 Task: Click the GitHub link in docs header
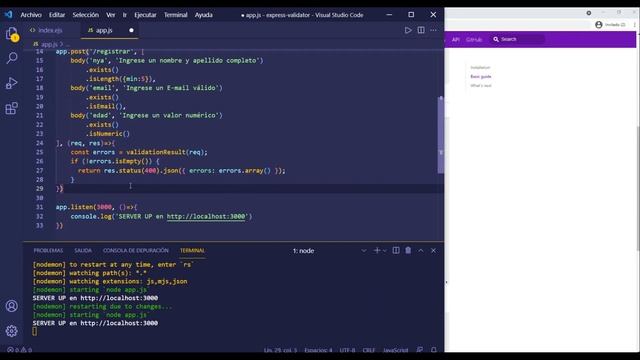coord(474,39)
